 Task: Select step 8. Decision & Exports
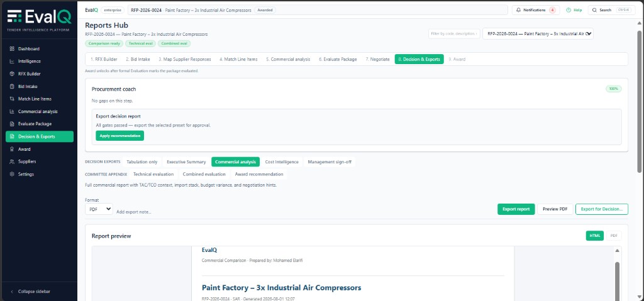click(419, 59)
